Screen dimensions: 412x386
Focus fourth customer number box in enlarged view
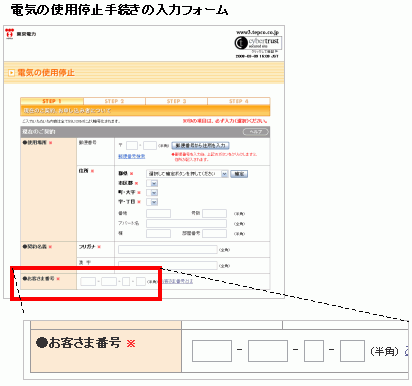[x=352, y=351]
